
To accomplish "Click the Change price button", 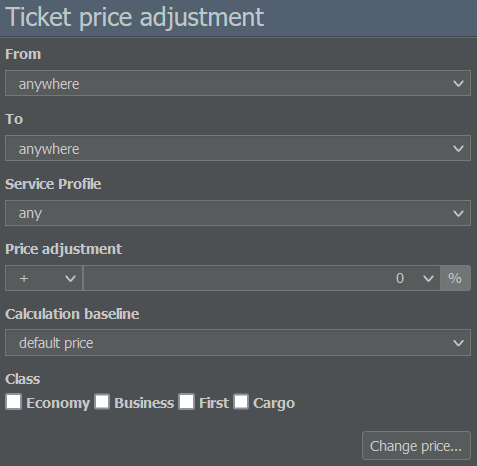I will coord(416,446).
